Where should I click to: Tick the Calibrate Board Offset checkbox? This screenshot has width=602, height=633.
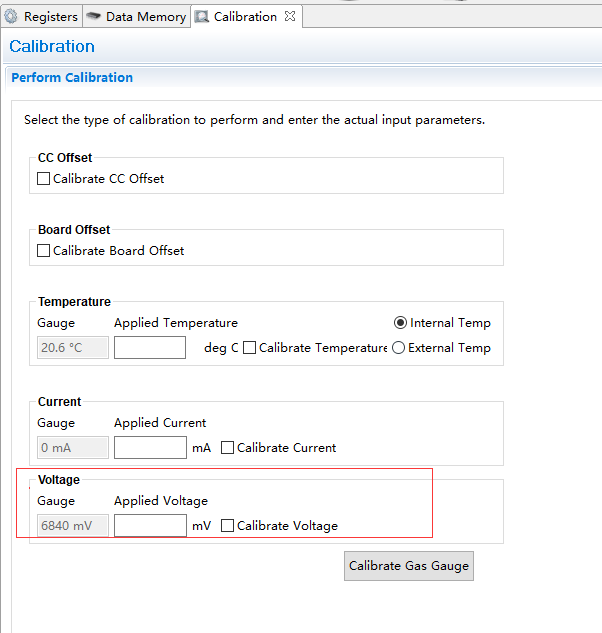(44, 251)
